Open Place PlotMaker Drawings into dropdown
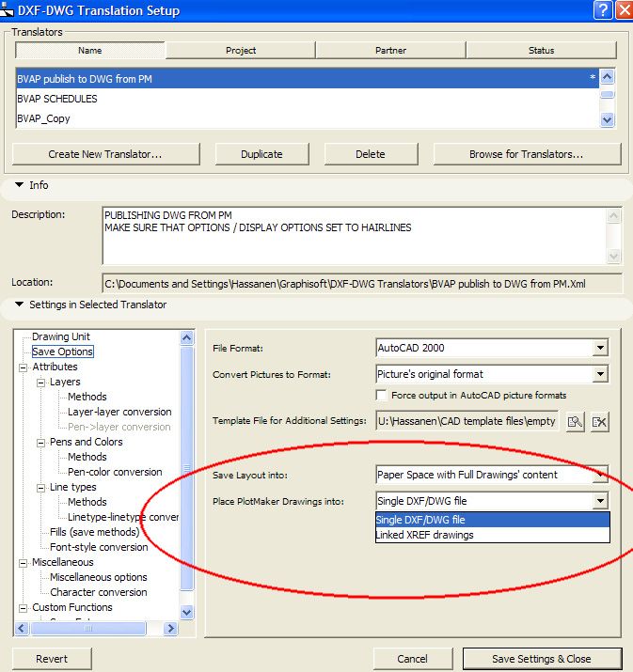 pyautogui.click(x=600, y=501)
